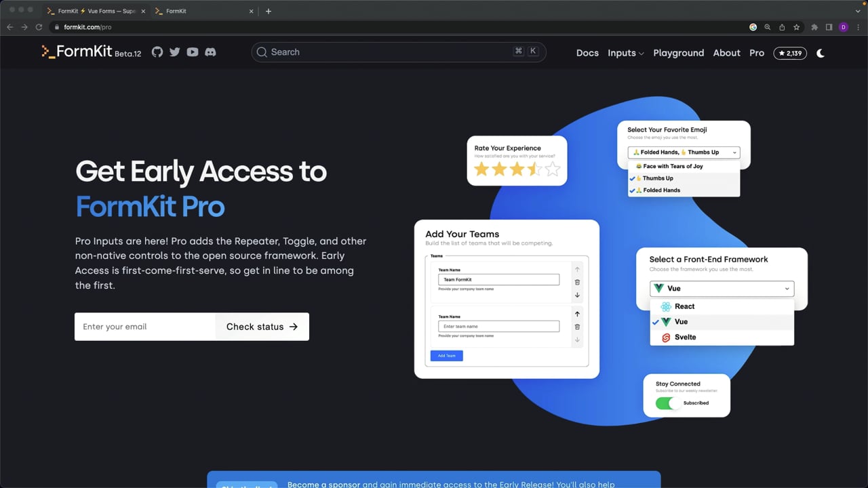Click the Enter team name field
The image size is (868, 488).
tap(498, 327)
